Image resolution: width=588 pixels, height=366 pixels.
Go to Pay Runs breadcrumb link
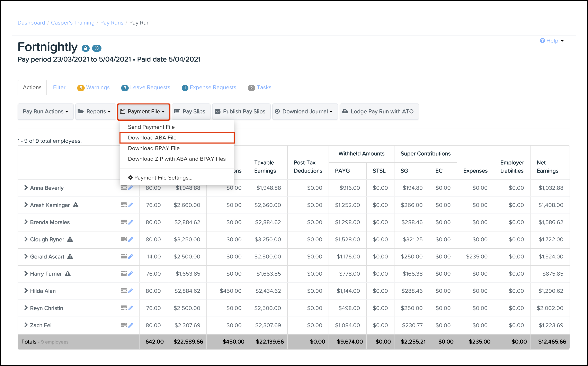point(112,22)
